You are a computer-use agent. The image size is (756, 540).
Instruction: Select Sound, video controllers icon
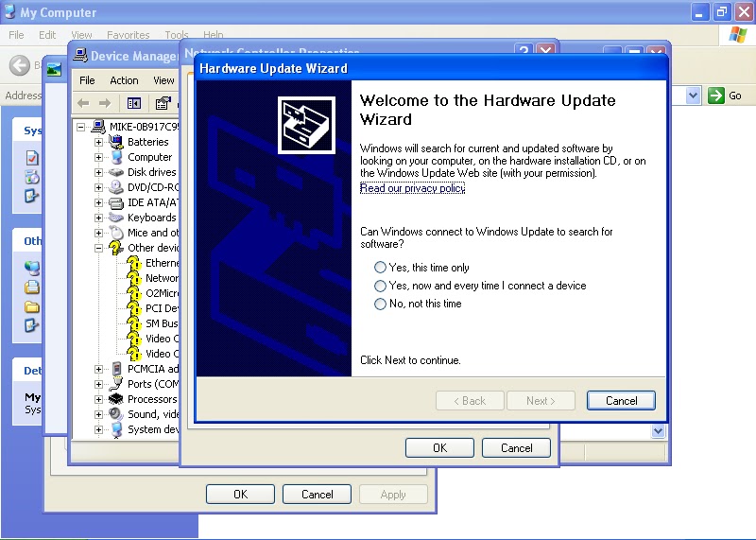pyautogui.click(x=115, y=414)
